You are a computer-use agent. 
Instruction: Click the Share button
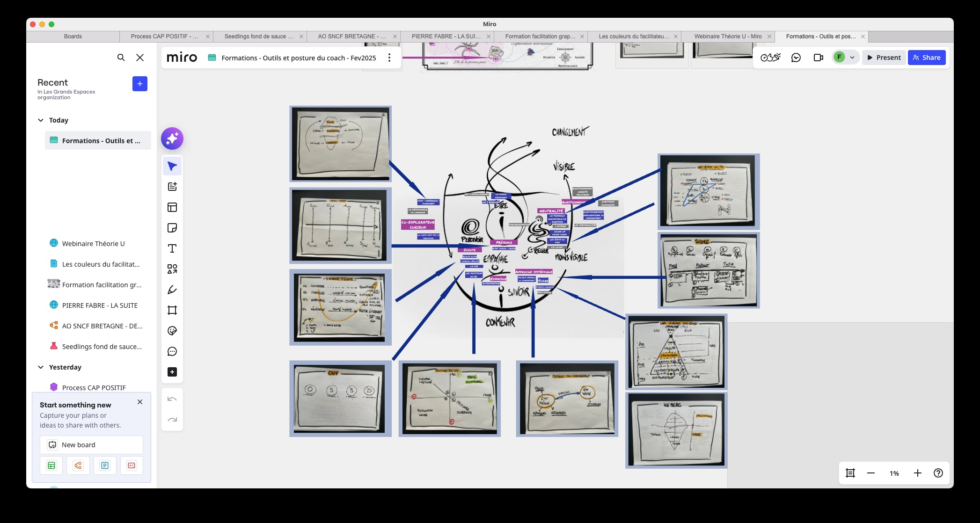click(x=927, y=58)
